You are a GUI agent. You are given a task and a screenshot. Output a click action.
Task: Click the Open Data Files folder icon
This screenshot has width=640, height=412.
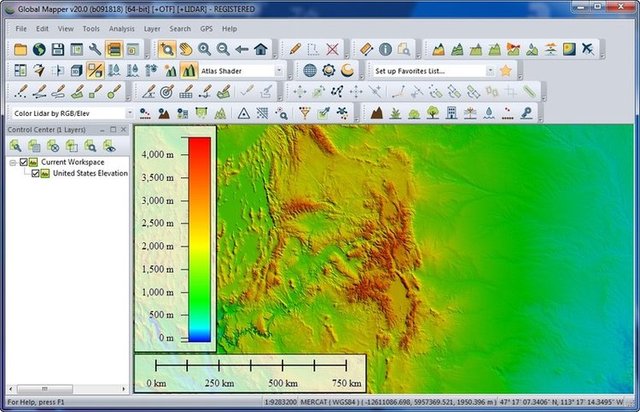point(21,49)
